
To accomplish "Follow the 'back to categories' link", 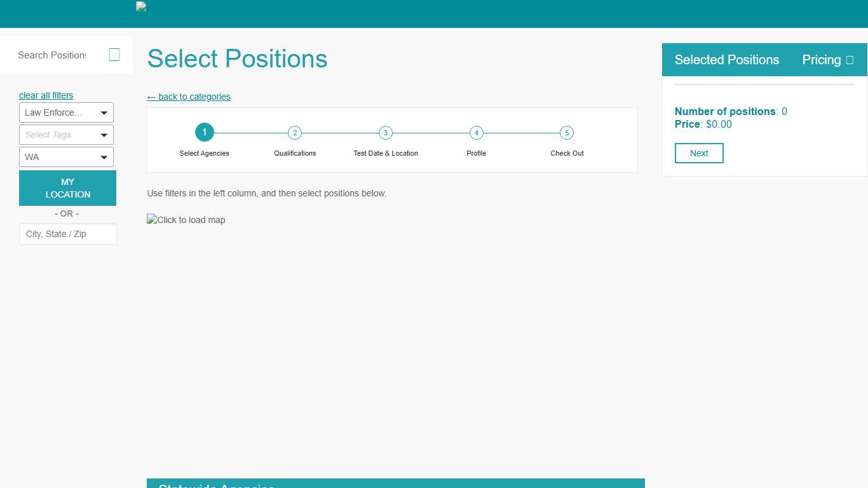I will point(188,97).
